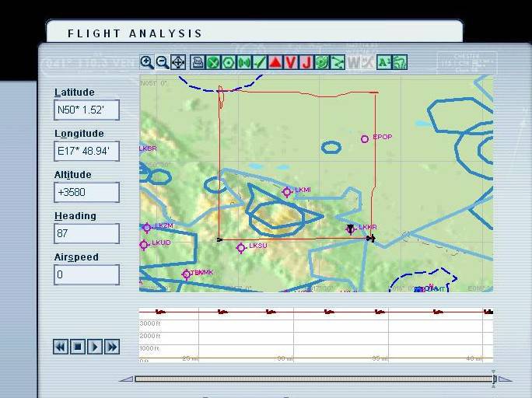Toggle airports display on the map
532x398 pixels.
point(213,62)
